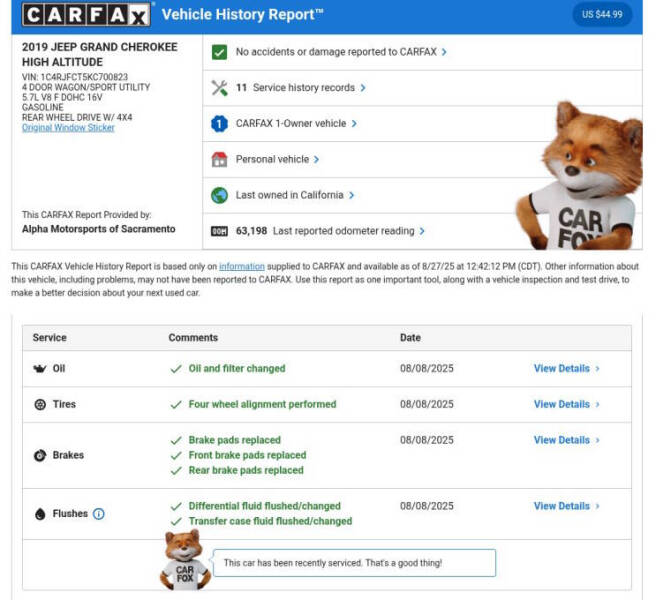Click the blue 1-Owner badge icon
The height and width of the screenshot is (600, 656).
tap(219, 124)
